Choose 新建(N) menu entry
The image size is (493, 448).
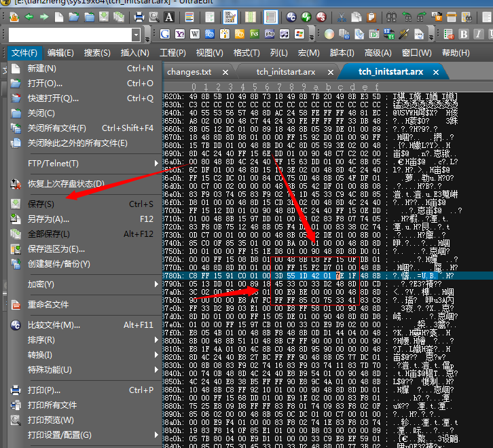85,69
